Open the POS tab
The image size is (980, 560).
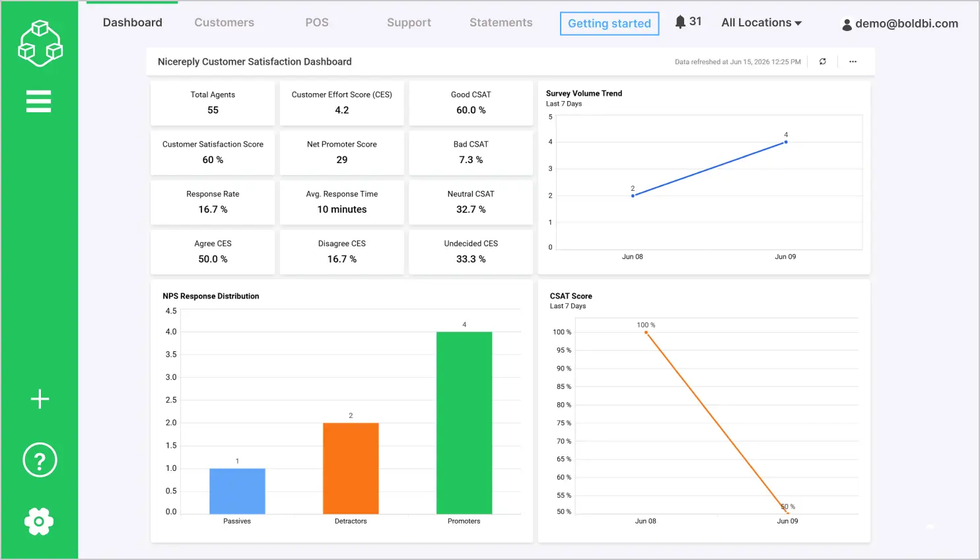317,22
